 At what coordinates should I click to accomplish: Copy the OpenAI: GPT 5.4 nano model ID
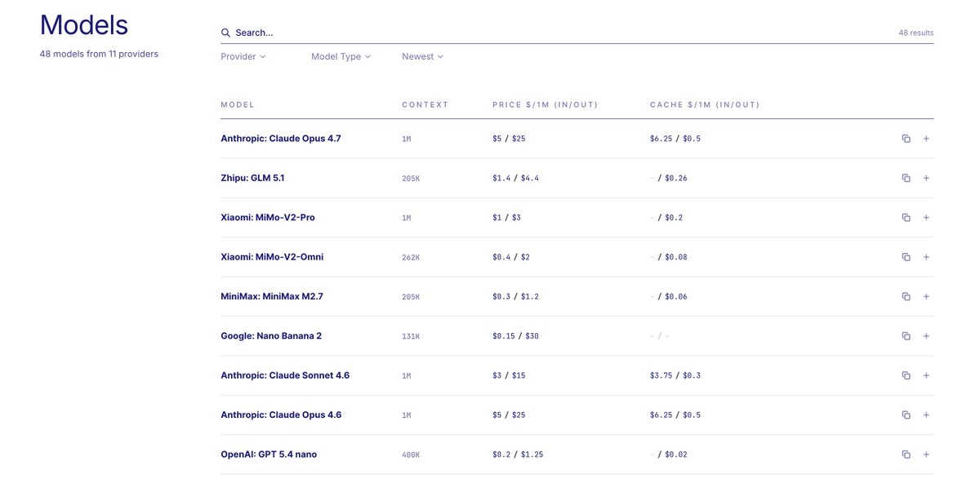point(906,455)
